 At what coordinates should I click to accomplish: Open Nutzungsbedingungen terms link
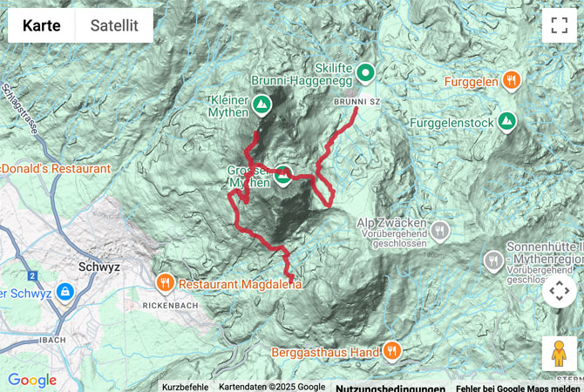coord(390,388)
